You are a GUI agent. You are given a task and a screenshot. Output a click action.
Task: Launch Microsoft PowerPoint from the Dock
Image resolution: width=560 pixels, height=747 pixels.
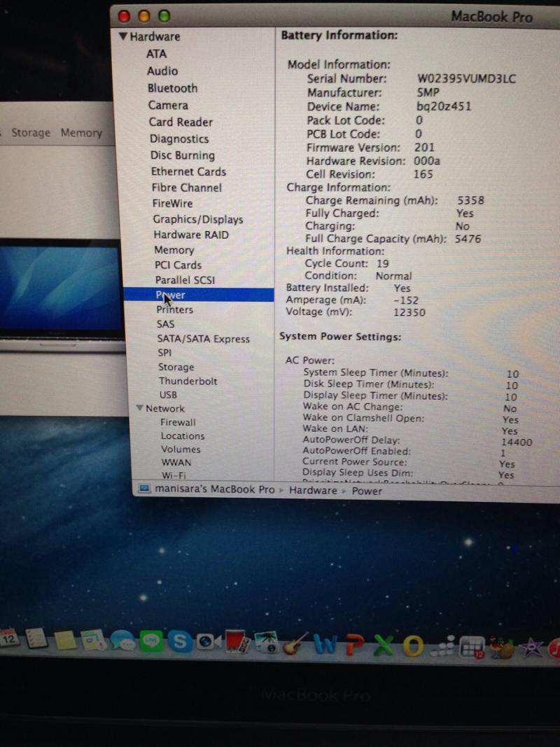point(354,645)
